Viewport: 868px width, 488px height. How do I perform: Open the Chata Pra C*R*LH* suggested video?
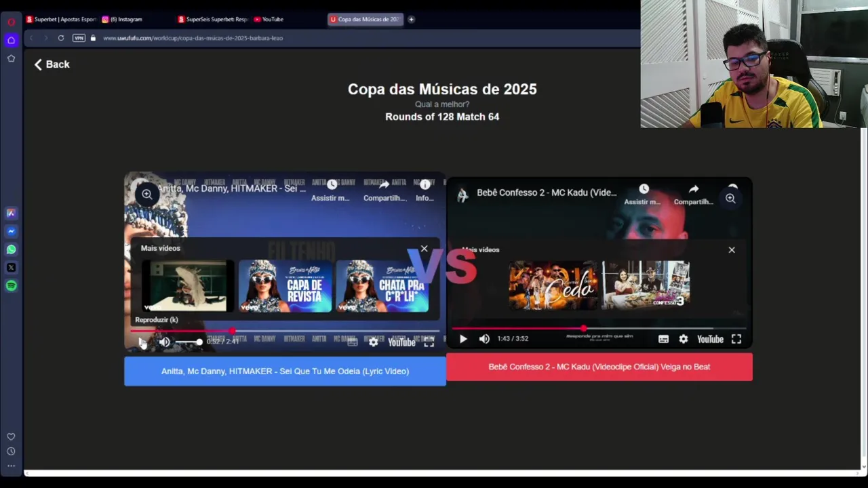tap(382, 286)
